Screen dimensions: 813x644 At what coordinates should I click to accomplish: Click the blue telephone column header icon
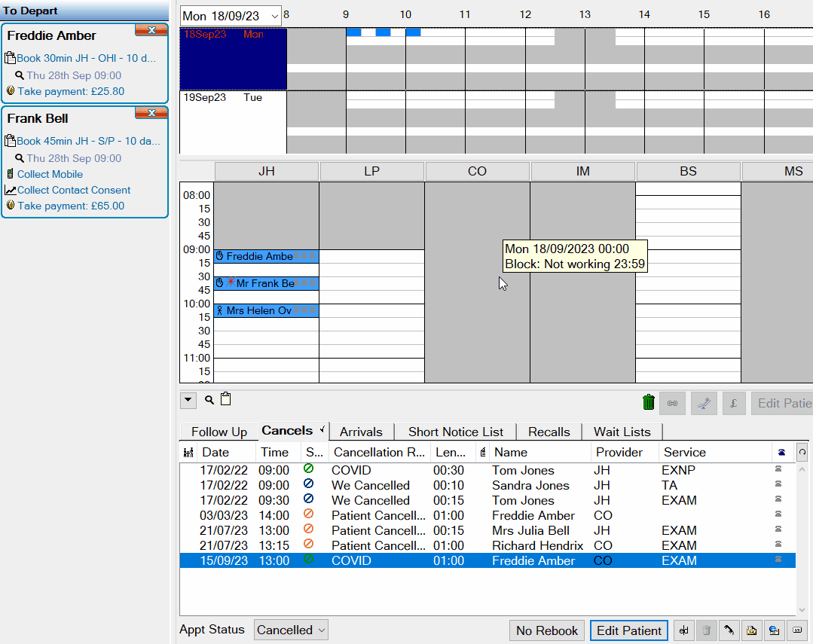[x=781, y=453]
